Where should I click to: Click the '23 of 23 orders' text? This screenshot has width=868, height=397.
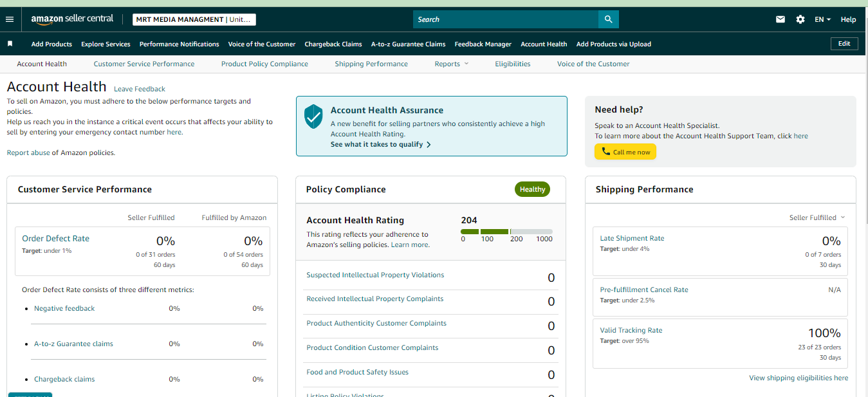(819, 347)
